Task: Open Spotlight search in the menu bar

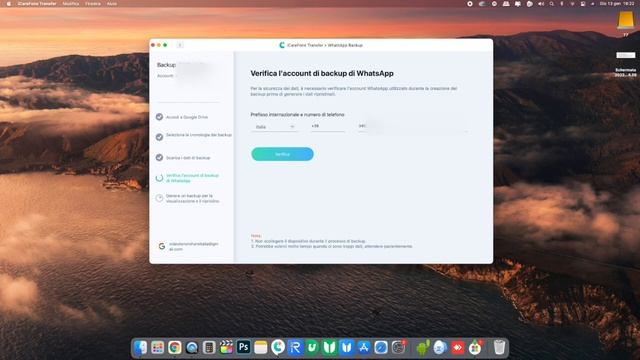Action: 551,4
